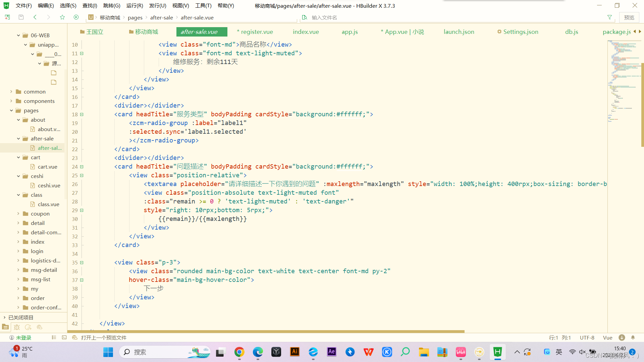Click the save file icon in toolbar
The height and width of the screenshot is (362, 644).
click(21, 17)
